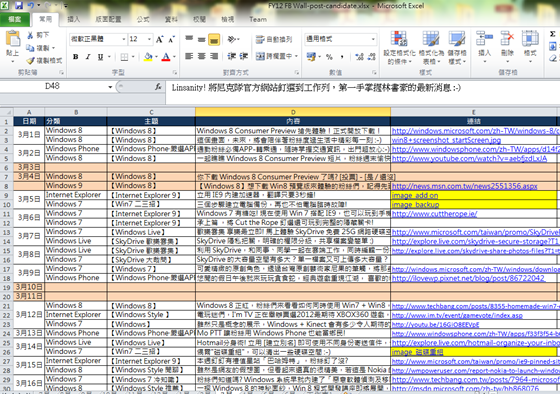
Task: Toggle align text left
Action: pos(189,56)
